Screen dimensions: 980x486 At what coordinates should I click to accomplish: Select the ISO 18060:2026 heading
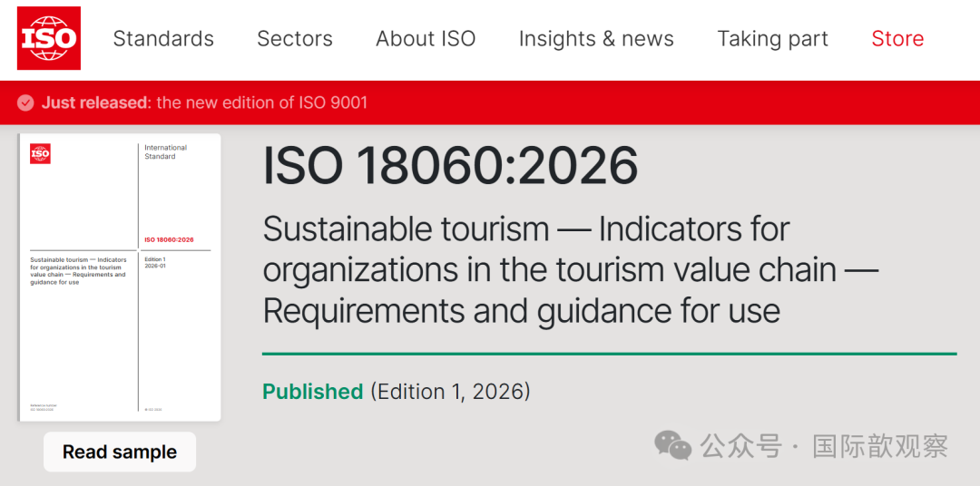[x=450, y=166]
